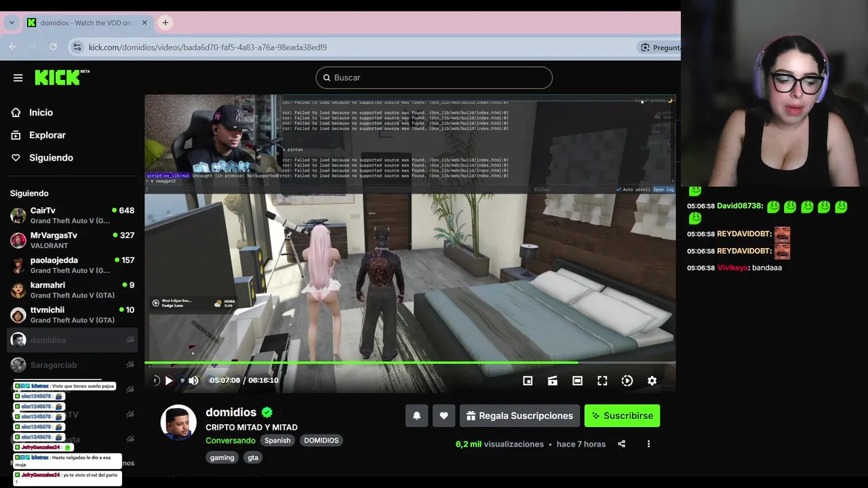Open offline domidios channel in sidebar
The image size is (868, 488).
pos(73,340)
